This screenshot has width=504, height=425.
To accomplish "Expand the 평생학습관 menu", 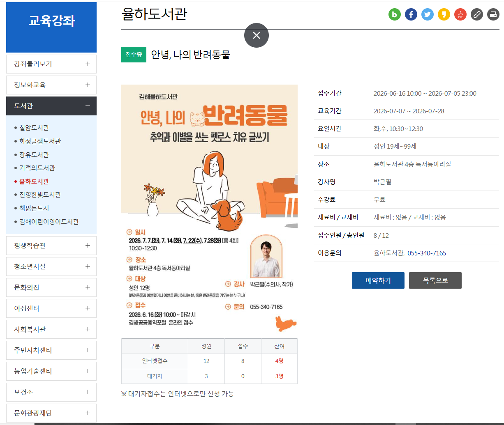I will pos(51,246).
